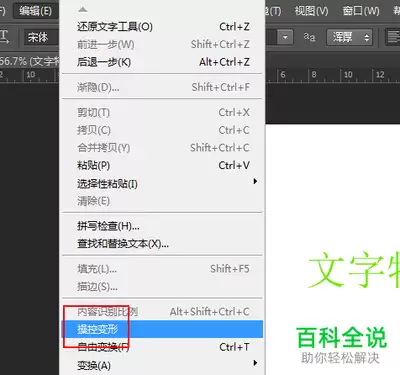This screenshot has height=375, width=400.
Task: Choose the 内容识别比例 menu entry
Action: pos(163,312)
